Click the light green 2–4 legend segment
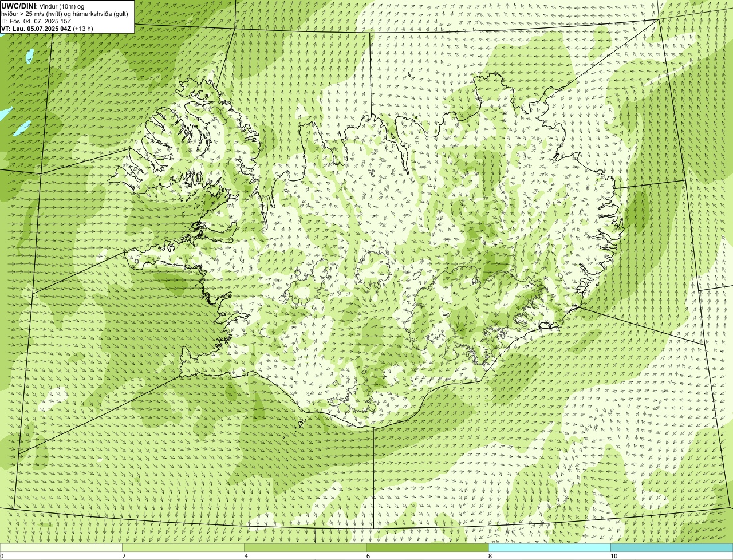Viewport: 733px width, 560px height. pos(183,547)
